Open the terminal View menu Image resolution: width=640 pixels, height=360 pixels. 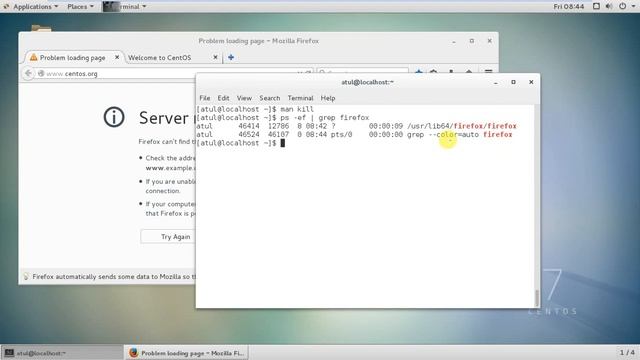[244, 98]
